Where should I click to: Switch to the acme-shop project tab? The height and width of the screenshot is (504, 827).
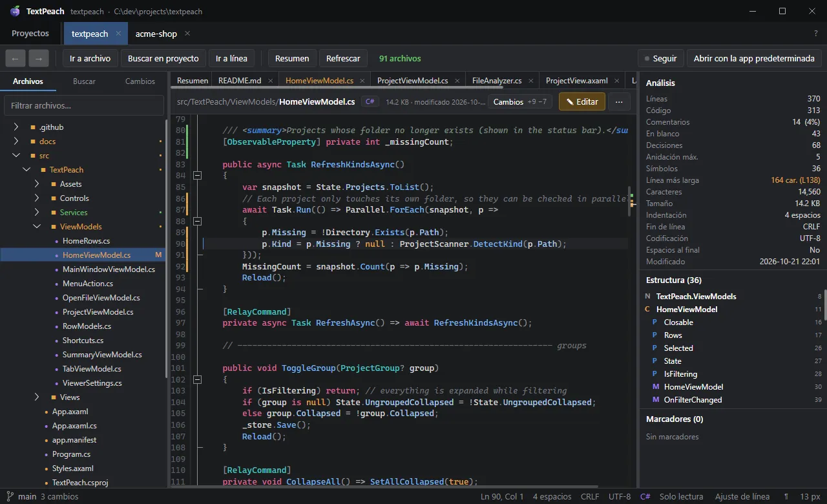pos(155,34)
